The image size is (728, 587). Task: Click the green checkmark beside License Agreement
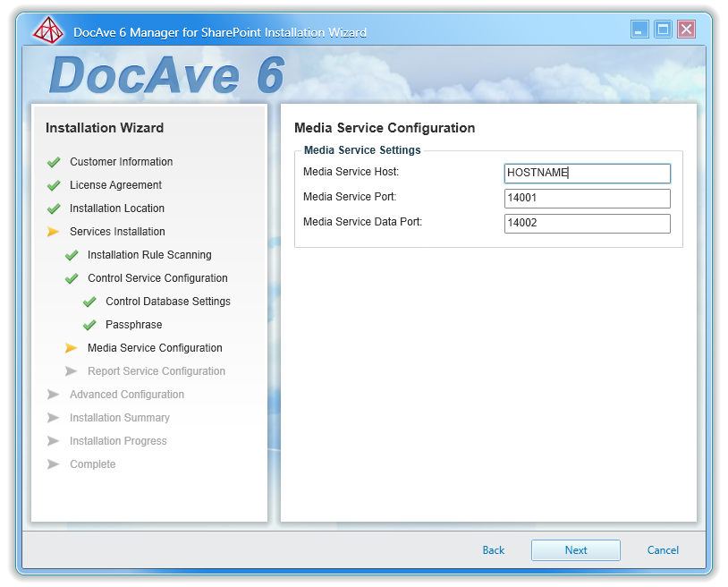coord(54,185)
